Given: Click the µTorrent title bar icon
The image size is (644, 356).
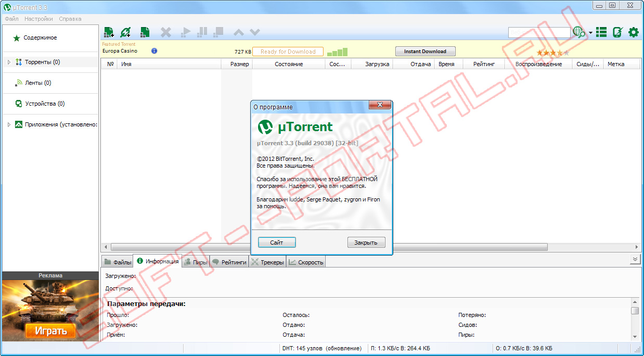Looking at the screenshot, I should coord(7,6).
